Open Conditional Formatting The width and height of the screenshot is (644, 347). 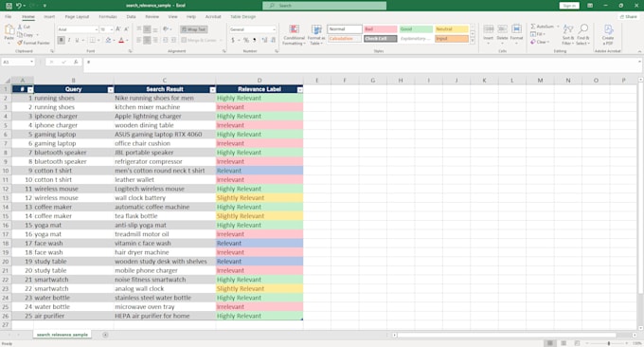tap(295, 34)
